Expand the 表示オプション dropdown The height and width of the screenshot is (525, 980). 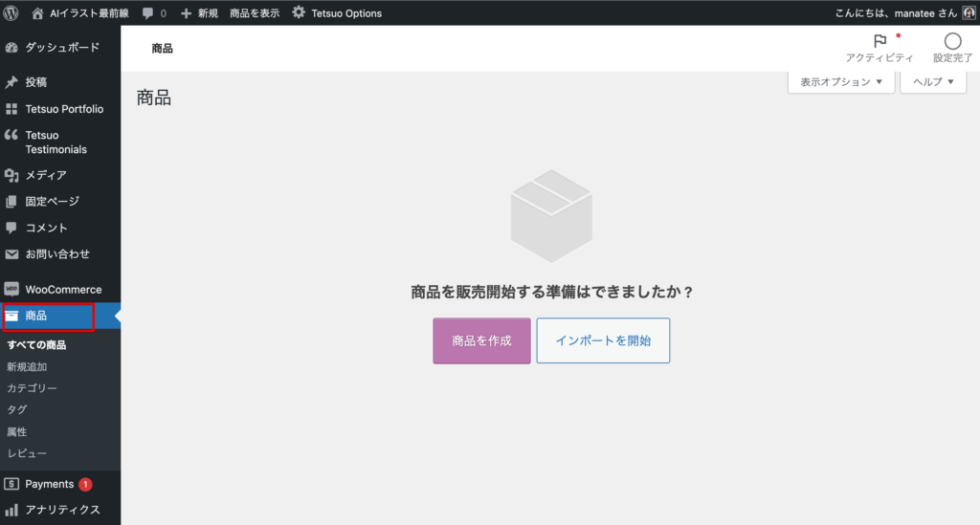coord(840,82)
